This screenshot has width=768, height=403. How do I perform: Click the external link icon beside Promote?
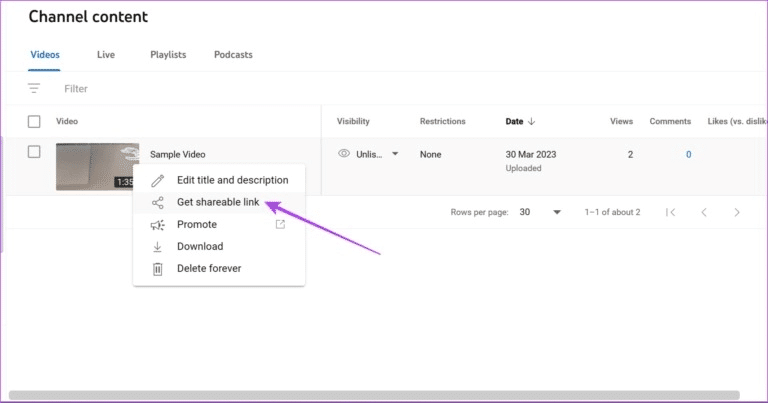[280, 225]
